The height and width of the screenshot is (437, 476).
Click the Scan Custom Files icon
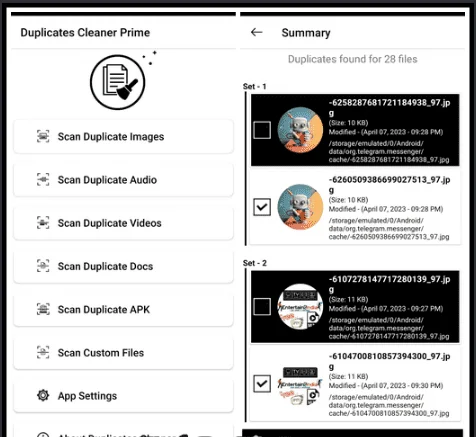43,352
